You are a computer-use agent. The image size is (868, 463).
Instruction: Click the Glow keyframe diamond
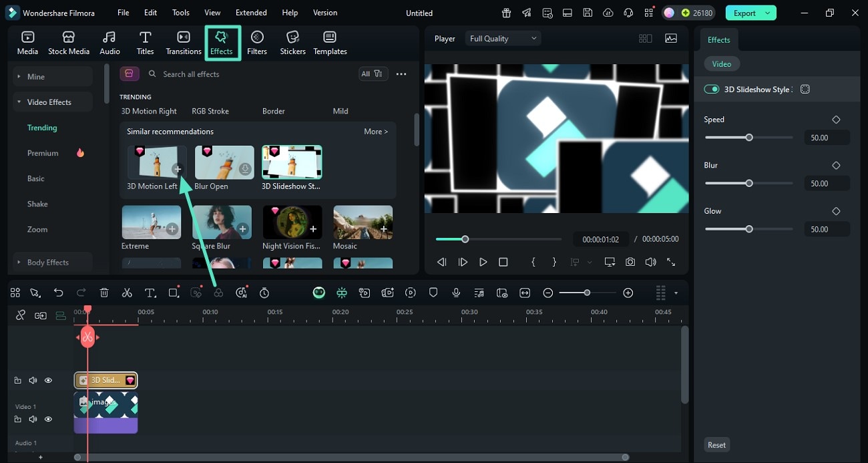pyautogui.click(x=836, y=211)
